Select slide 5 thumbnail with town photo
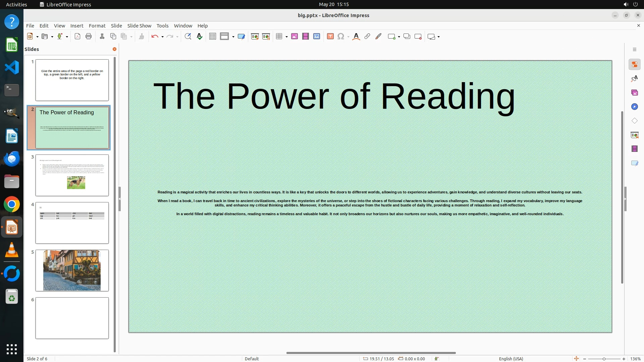This screenshot has height=362, width=644. pos(72,270)
